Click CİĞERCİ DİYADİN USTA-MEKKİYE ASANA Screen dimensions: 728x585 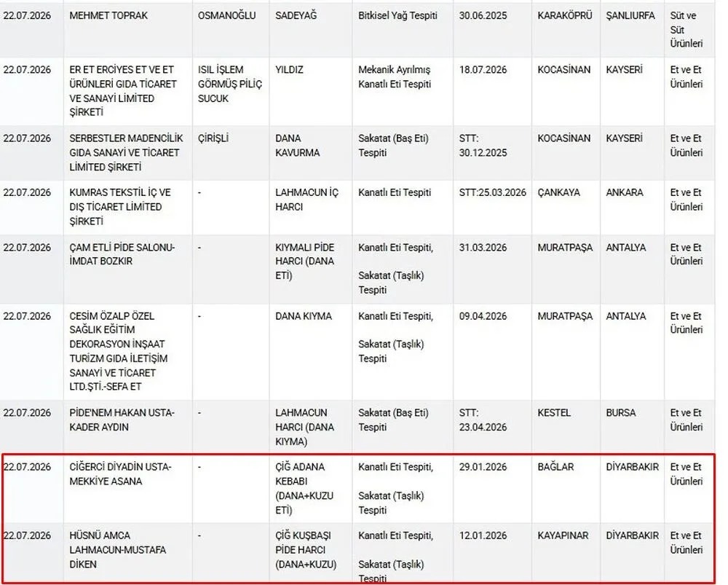(120, 474)
